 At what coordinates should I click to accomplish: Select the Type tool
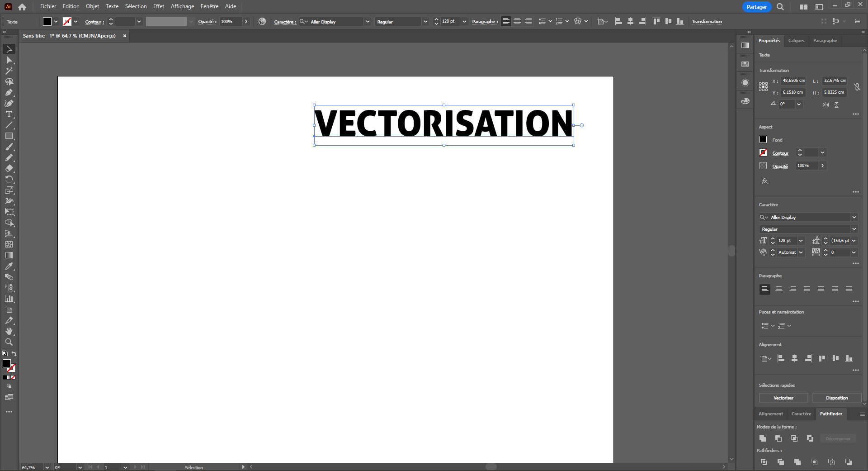click(x=9, y=114)
